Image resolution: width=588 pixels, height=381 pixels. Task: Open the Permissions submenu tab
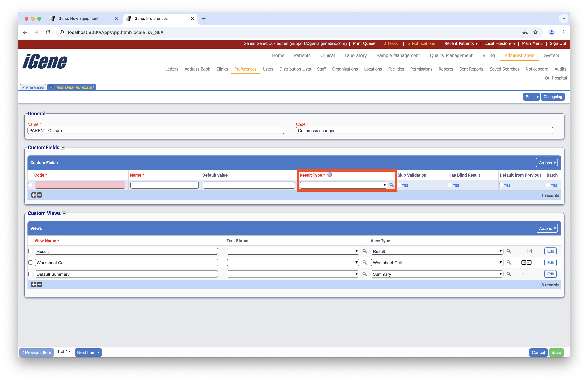(x=421, y=69)
